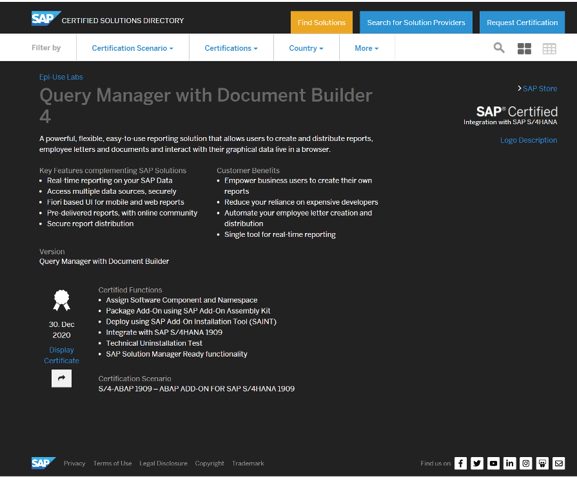The width and height of the screenshot is (577, 477).
Task: Open the LinkedIn icon in footer
Action: click(510, 463)
